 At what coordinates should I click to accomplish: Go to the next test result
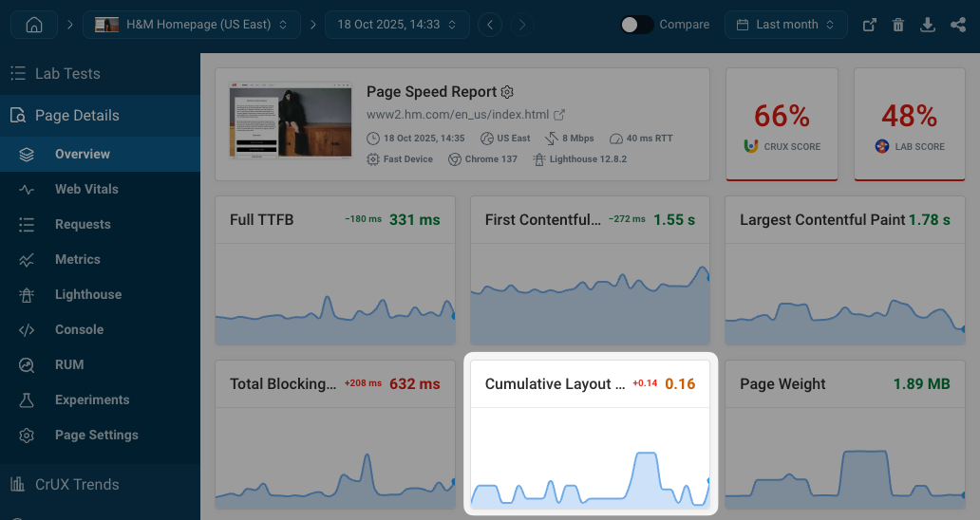(x=522, y=25)
